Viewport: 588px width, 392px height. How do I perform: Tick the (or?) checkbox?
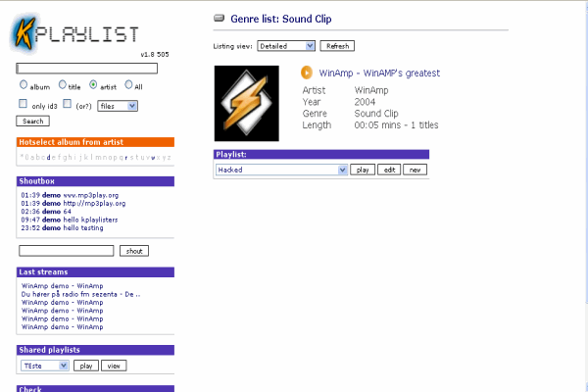pyautogui.click(x=68, y=104)
